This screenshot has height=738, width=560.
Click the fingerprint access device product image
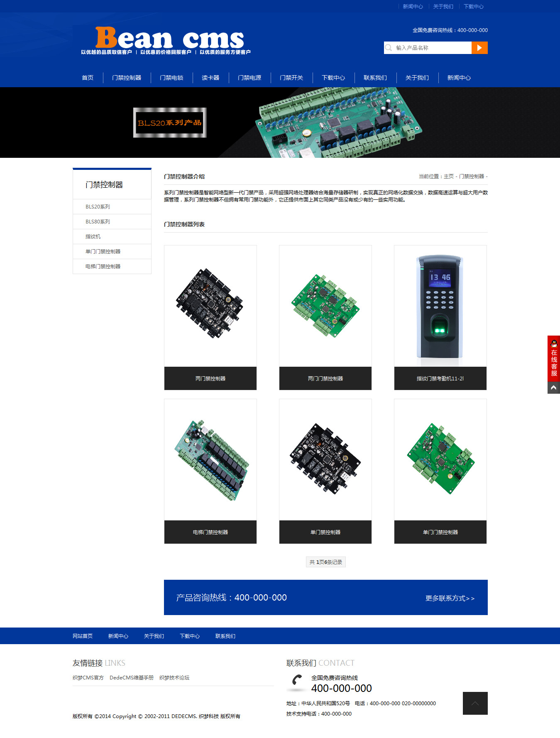(440, 306)
